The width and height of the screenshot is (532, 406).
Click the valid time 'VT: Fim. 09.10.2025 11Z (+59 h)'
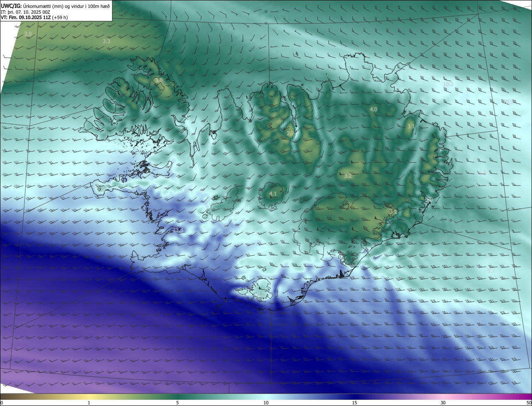(x=34, y=17)
